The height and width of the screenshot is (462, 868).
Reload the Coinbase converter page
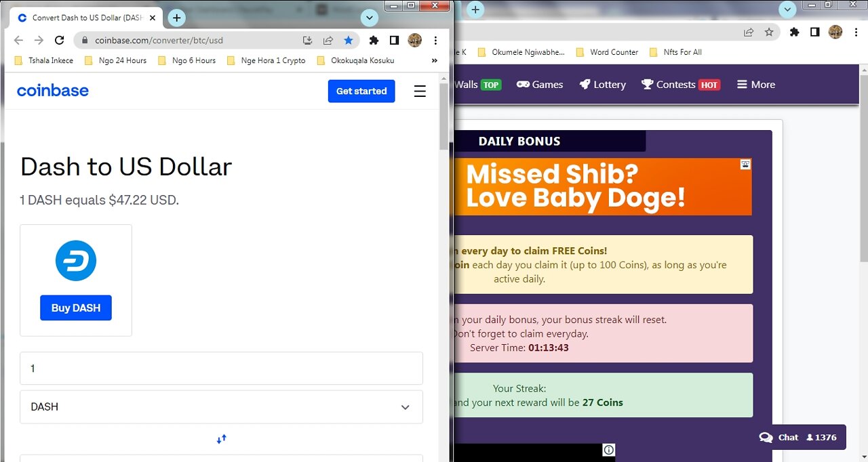59,41
